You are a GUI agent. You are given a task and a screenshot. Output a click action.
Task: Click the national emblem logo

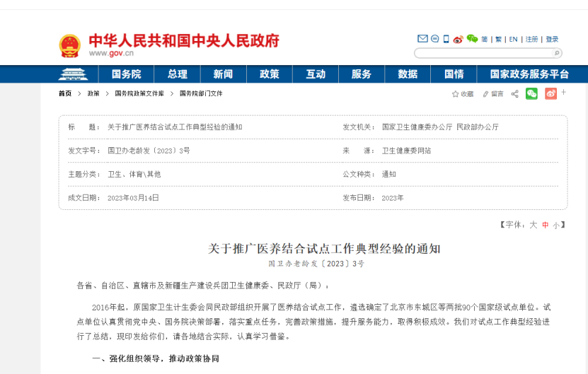pyautogui.click(x=70, y=46)
